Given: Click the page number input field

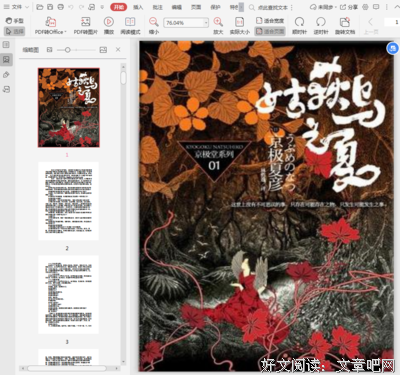Looking at the screenshot, I should [x=392, y=22].
